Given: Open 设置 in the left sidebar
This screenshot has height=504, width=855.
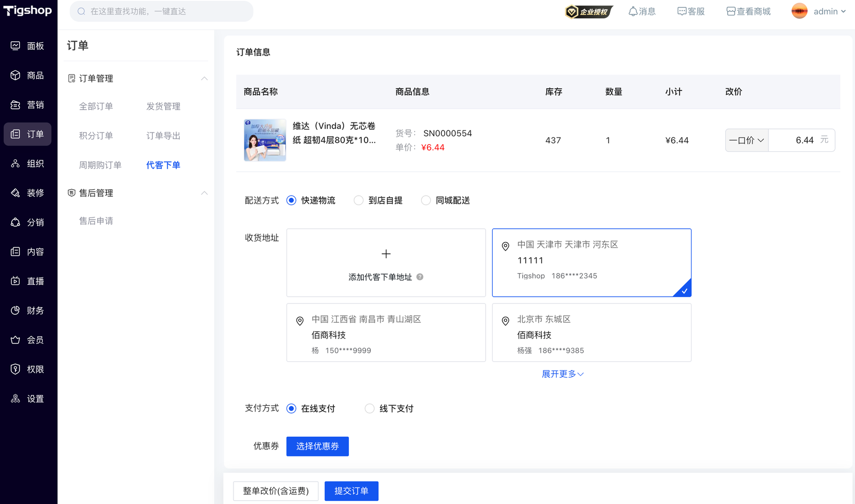Looking at the screenshot, I should tap(28, 399).
